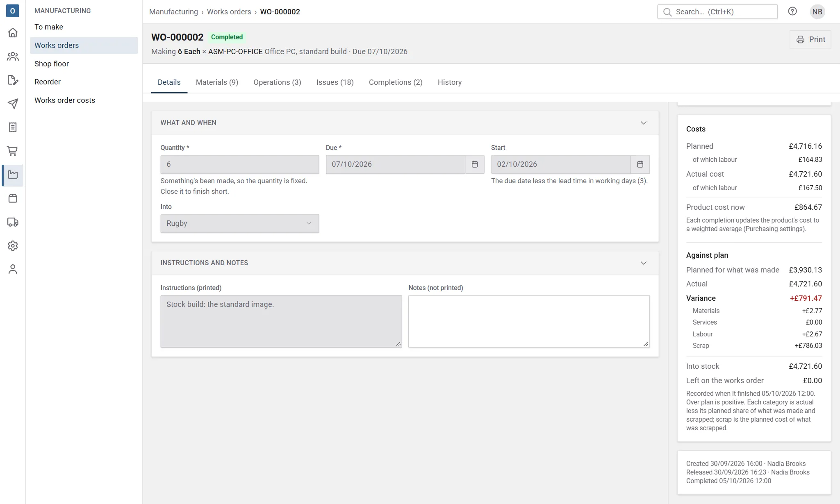840x504 pixels.
Task: Select Works orders in the side menu
Action: (84, 45)
